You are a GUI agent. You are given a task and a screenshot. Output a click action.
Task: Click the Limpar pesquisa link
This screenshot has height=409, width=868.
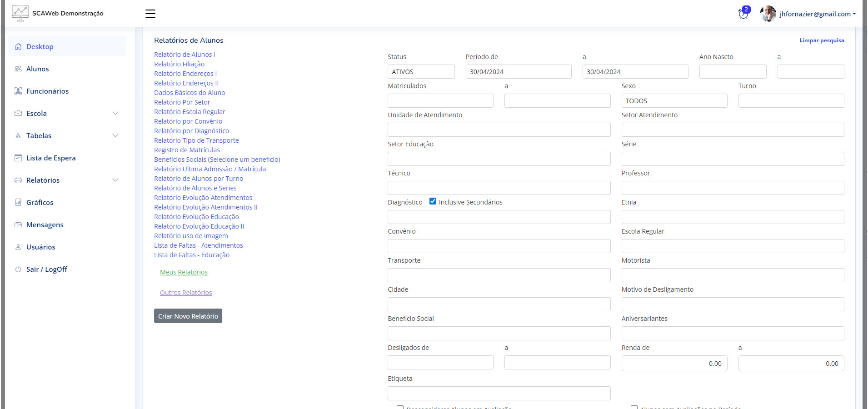pyautogui.click(x=822, y=40)
